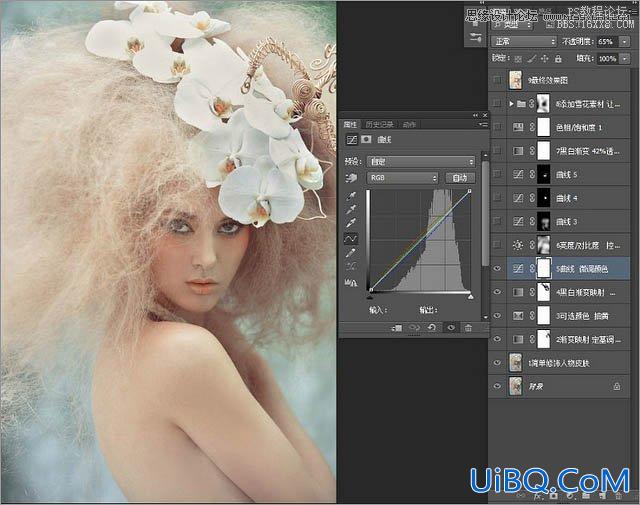This screenshot has width=640, height=505.
Task: Click curves icon on layer 曲线 4
Action: [518, 198]
